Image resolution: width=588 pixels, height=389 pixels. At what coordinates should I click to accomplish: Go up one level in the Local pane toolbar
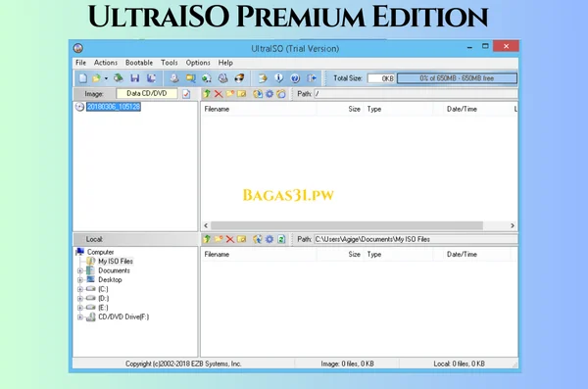[207, 239]
